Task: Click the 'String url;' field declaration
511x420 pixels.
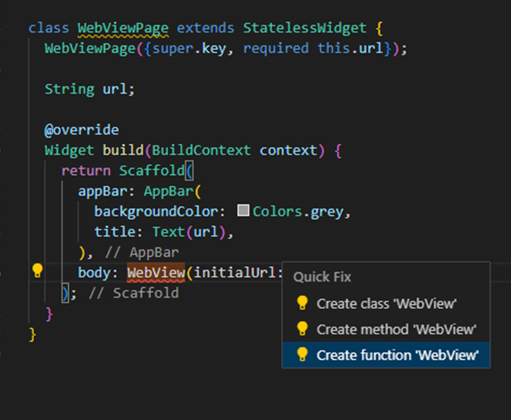Action: tap(90, 89)
